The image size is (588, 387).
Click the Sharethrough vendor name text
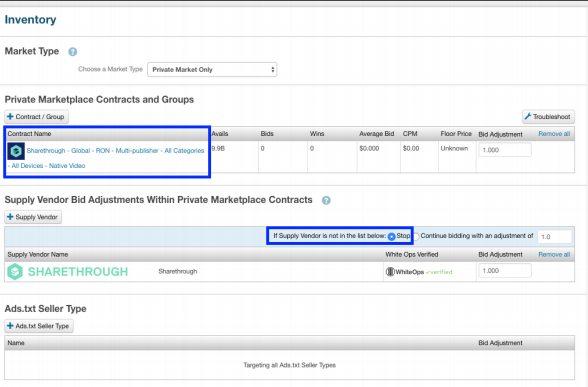pyautogui.click(x=178, y=272)
